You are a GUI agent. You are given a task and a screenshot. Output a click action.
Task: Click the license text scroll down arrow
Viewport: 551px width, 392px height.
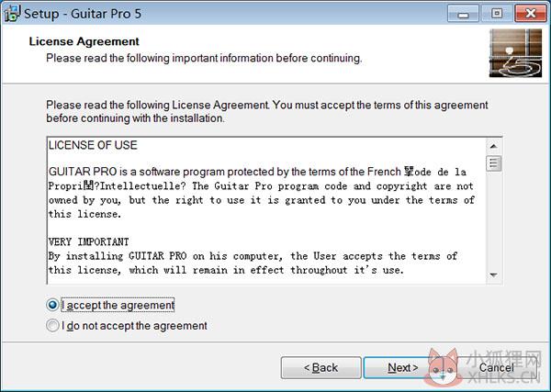click(494, 275)
